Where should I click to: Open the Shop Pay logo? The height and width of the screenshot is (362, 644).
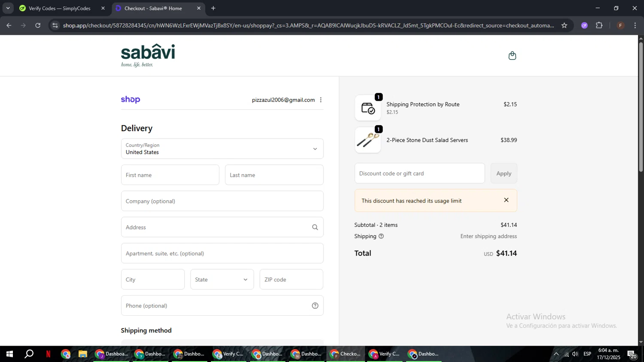131,100
